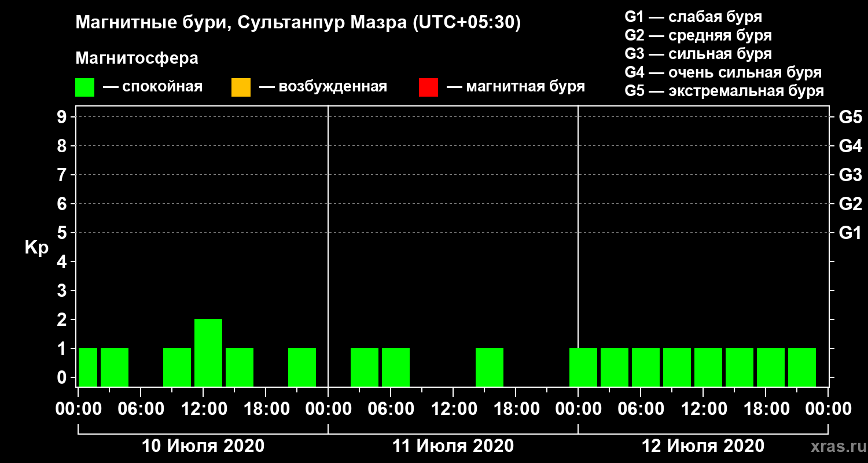The image size is (868, 463).
Task: Click the right-axis 'G5' label
Action: 850,117
